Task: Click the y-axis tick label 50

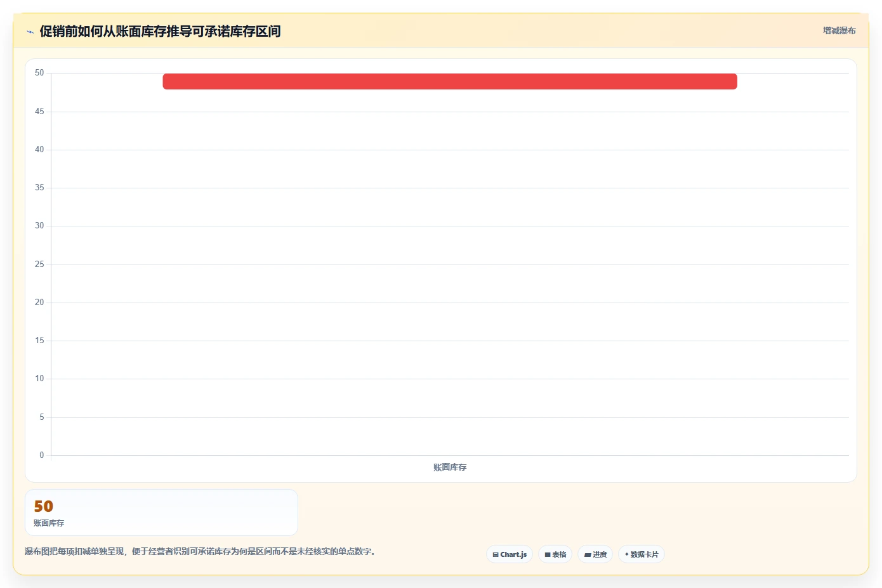Action: coord(39,73)
